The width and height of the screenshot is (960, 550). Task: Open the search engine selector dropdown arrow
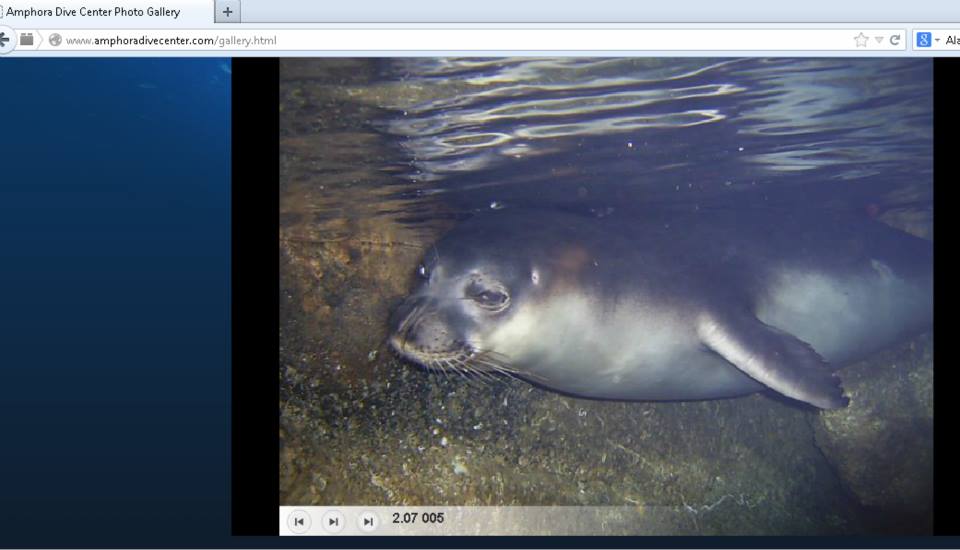[x=936, y=40]
